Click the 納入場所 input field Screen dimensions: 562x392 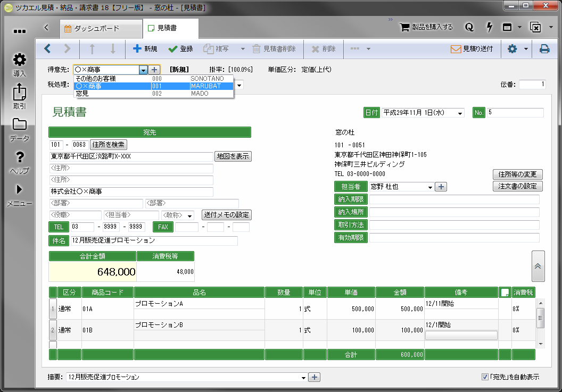[454, 212]
